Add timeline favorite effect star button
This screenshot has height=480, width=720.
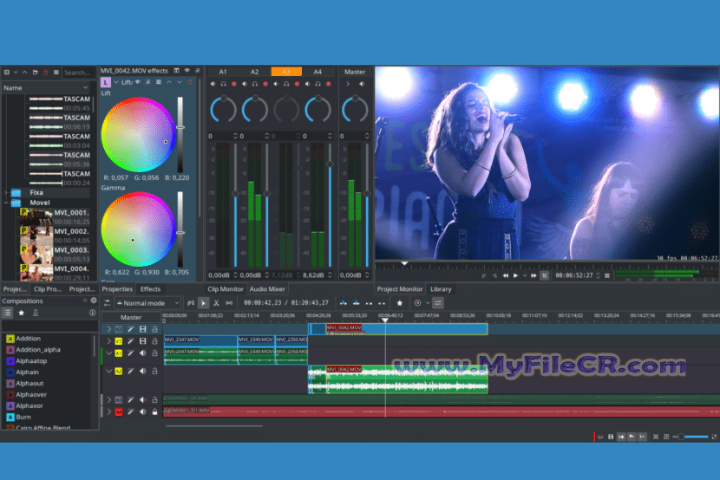(399, 303)
